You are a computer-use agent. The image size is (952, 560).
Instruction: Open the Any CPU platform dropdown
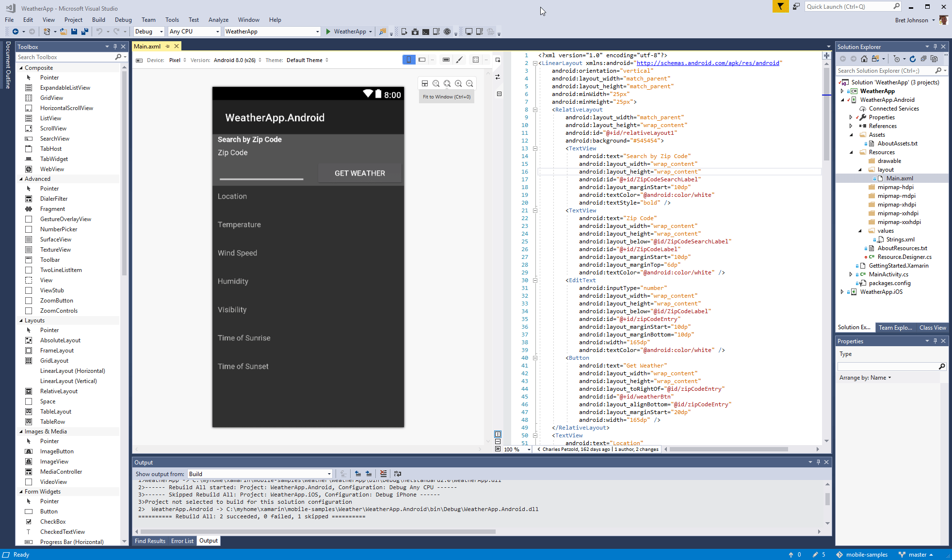click(x=194, y=32)
